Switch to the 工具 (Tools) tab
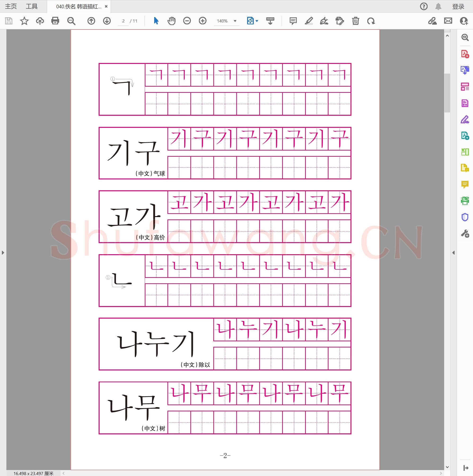 coord(32,6)
